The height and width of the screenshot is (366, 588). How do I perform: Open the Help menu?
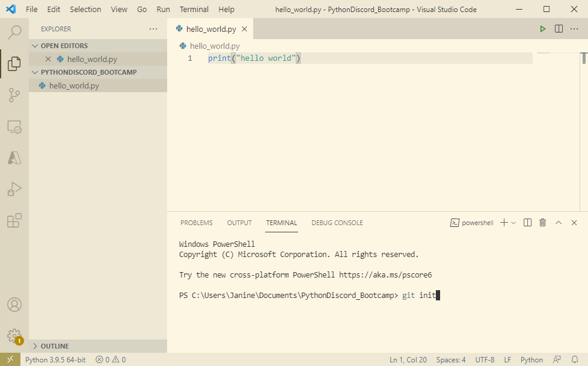tap(226, 10)
